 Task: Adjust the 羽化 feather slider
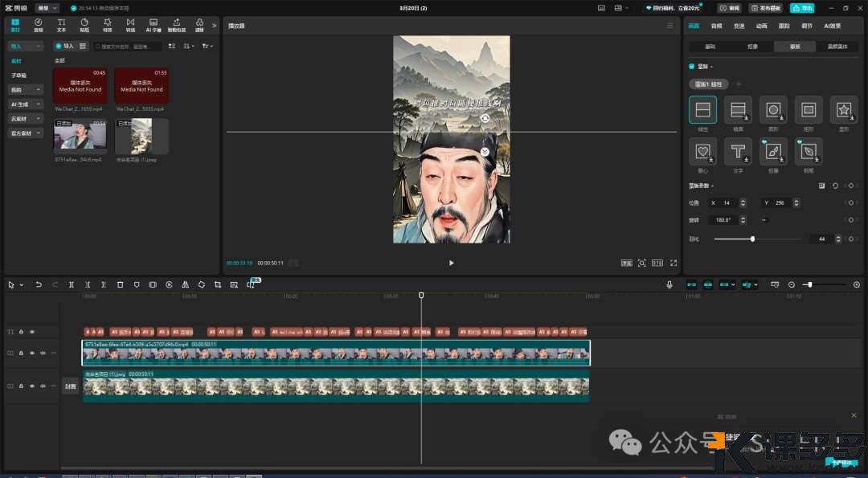click(x=752, y=239)
